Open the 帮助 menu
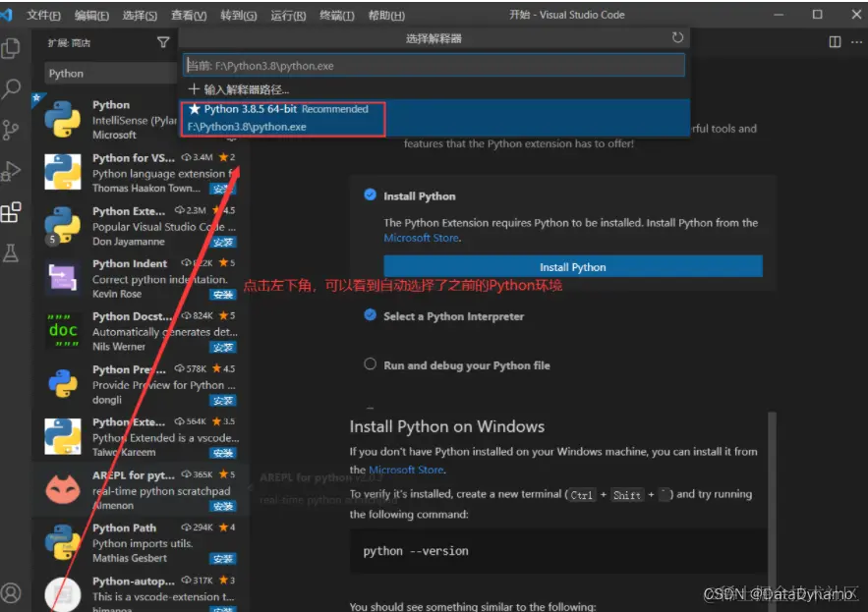Image resolution: width=868 pixels, height=612 pixels. tap(386, 15)
